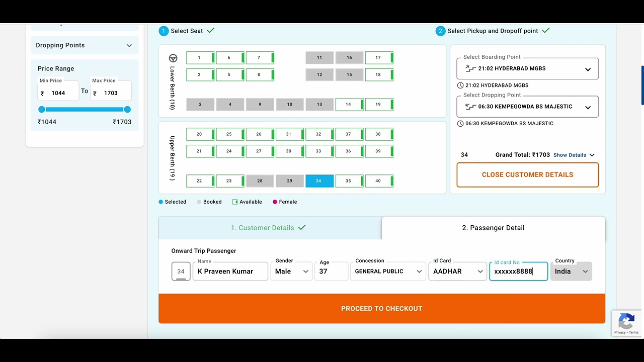Image resolution: width=644 pixels, height=362 pixels.
Task: Select upper berth seat 21
Action: pyautogui.click(x=200, y=151)
